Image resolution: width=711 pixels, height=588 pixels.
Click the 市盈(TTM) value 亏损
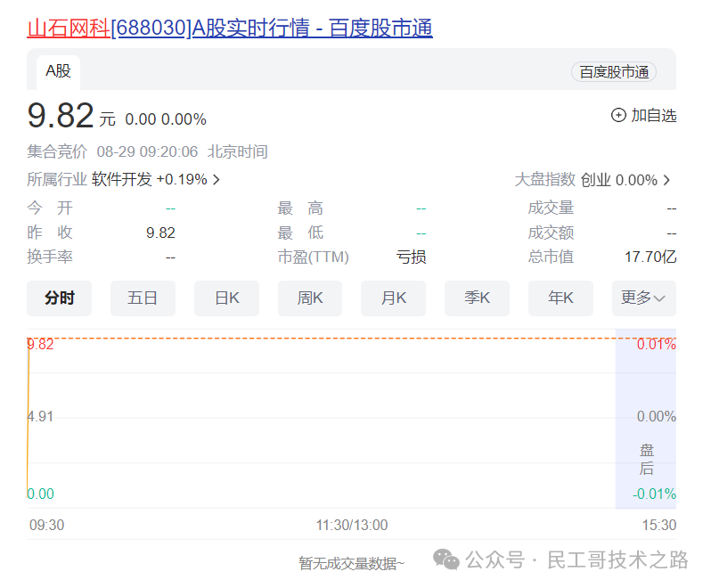[x=412, y=257]
